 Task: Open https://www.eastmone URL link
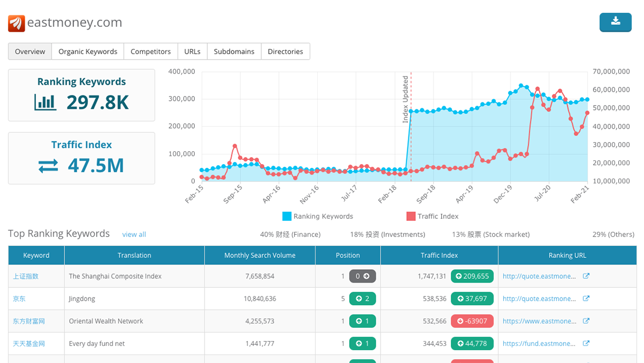pos(540,321)
